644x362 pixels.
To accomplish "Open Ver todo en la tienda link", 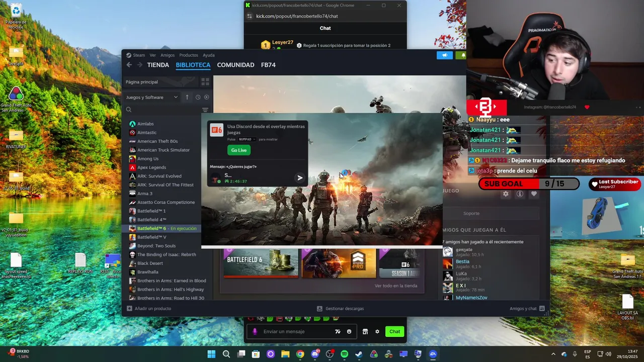I will pos(396,286).
